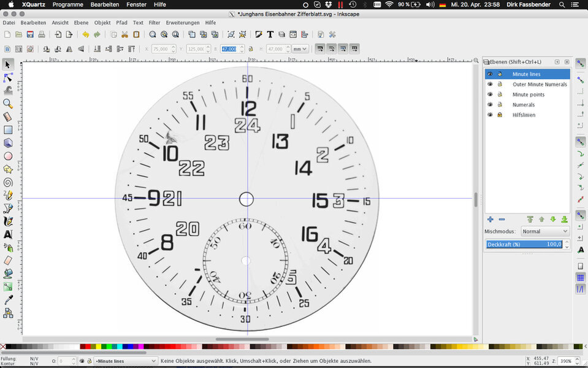Screen dimensions: 588x368
Task: Toggle visibility of Numerals layer
Action: point(490,104)
